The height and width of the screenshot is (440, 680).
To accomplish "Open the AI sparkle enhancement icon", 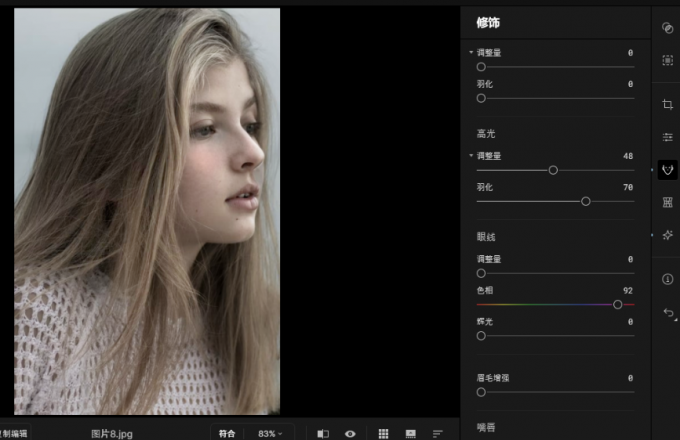I will [667, 234].
